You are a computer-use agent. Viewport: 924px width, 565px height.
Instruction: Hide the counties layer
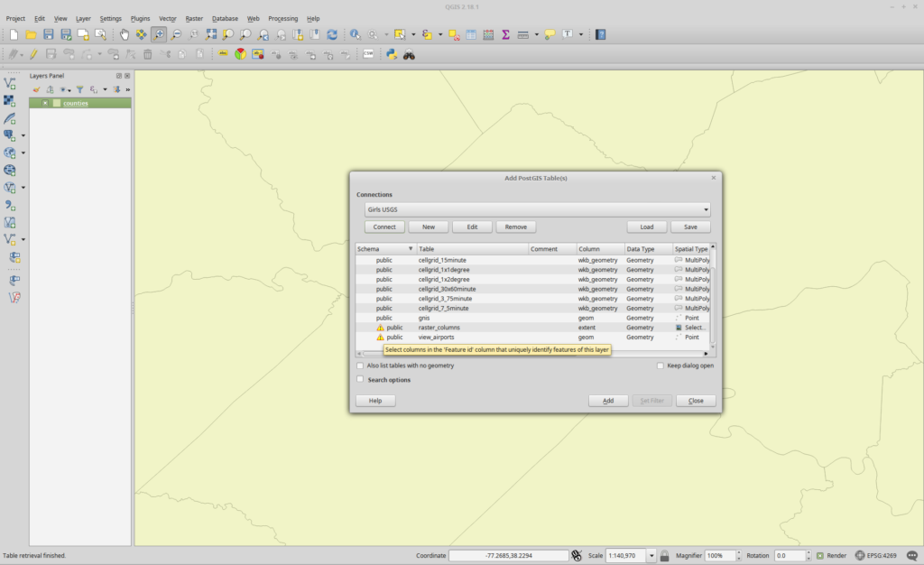coord(45,102)
